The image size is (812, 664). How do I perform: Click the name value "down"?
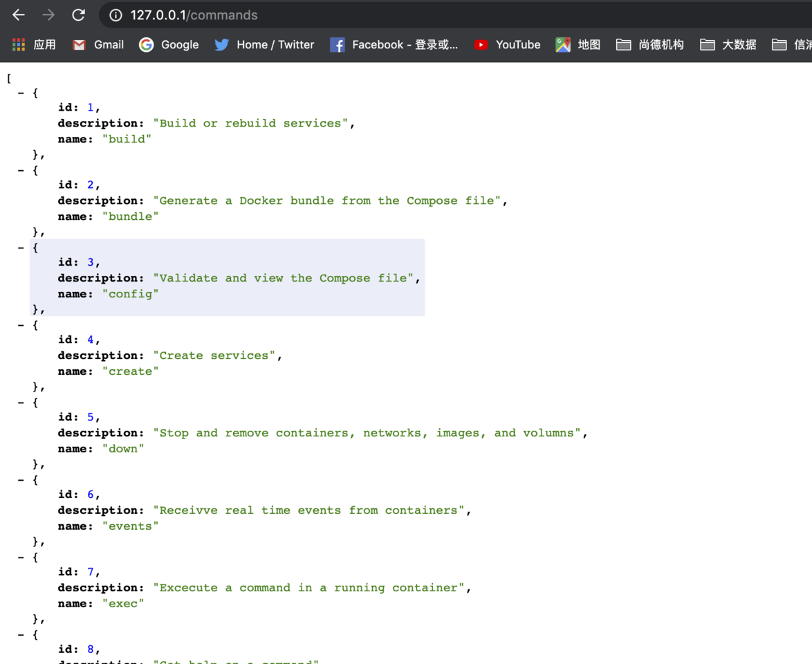pyautogui.click(x=123, y=448)
